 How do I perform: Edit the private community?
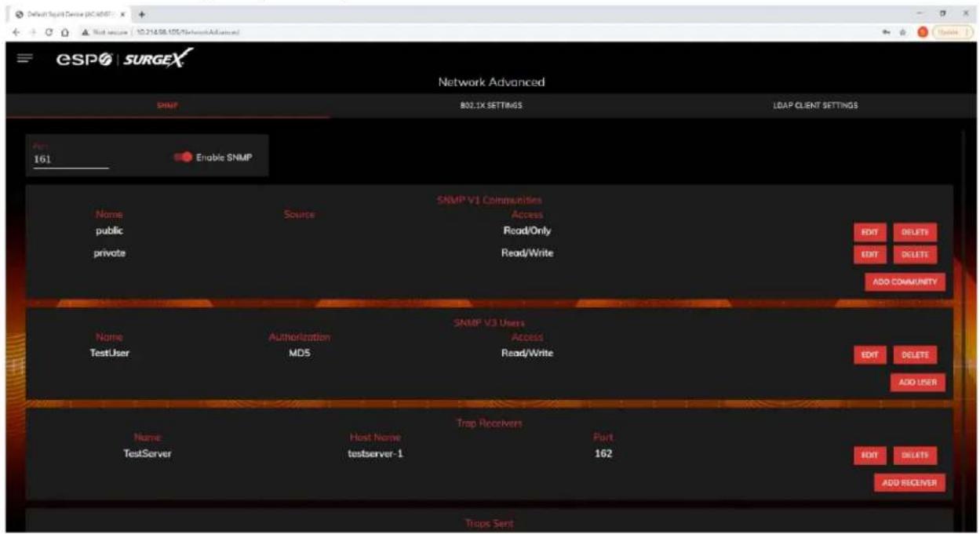[869, 254]
